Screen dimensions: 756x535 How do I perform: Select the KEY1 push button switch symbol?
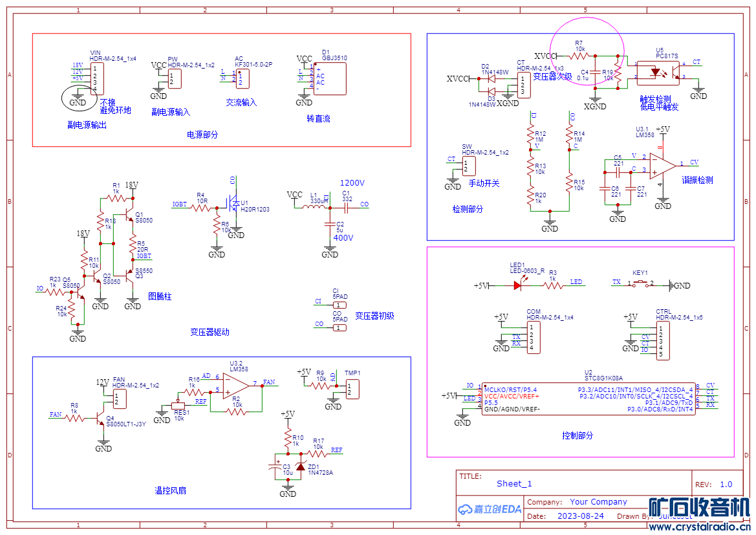tap(640, 284)
